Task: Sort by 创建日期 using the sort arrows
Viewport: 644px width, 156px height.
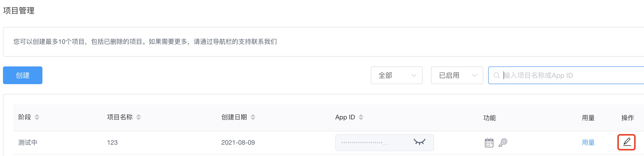Action: coord(253,117)
